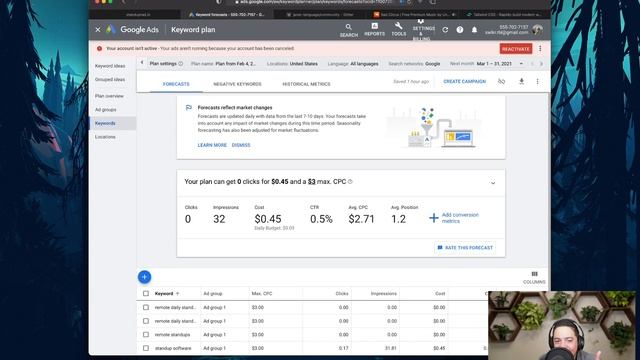Image resolution: width=640 pixels, height=360 pixels.
Task: Click the forecast flag icon
Action: click(189, 107)
